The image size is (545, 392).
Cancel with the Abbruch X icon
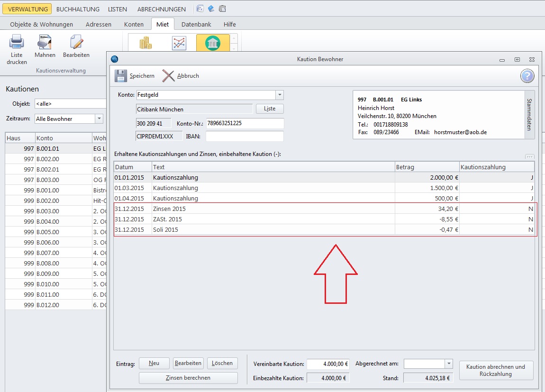(168, 76)
